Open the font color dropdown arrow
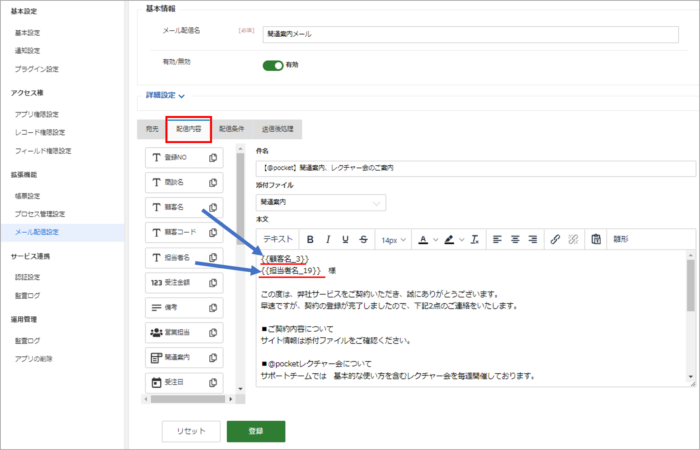Screen dimensions: 700x450 pos(436,240)
